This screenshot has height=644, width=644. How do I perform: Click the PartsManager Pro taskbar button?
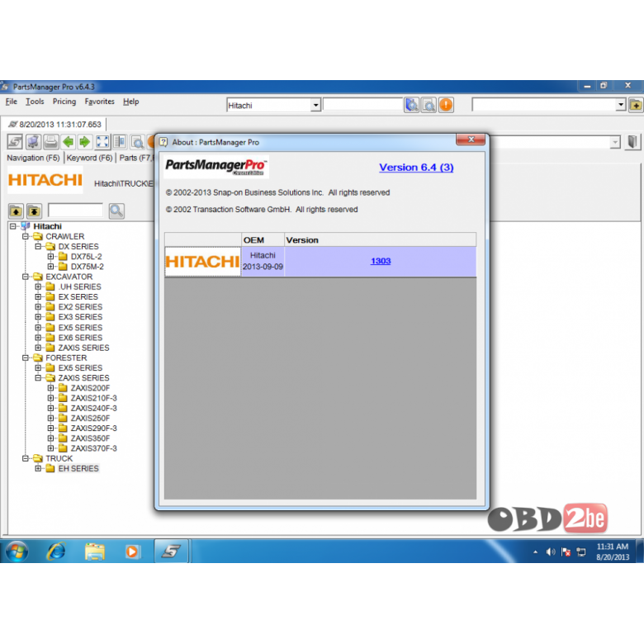coord(171,552)
